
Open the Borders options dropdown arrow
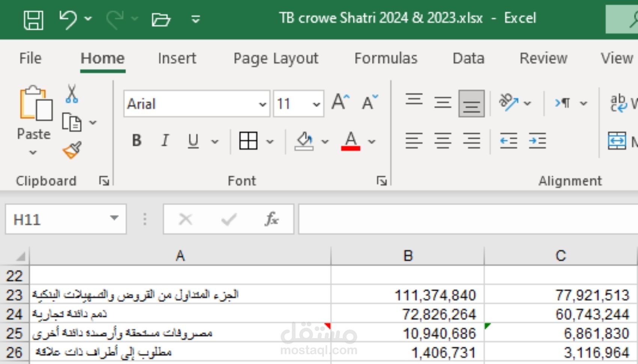point(270,141)
